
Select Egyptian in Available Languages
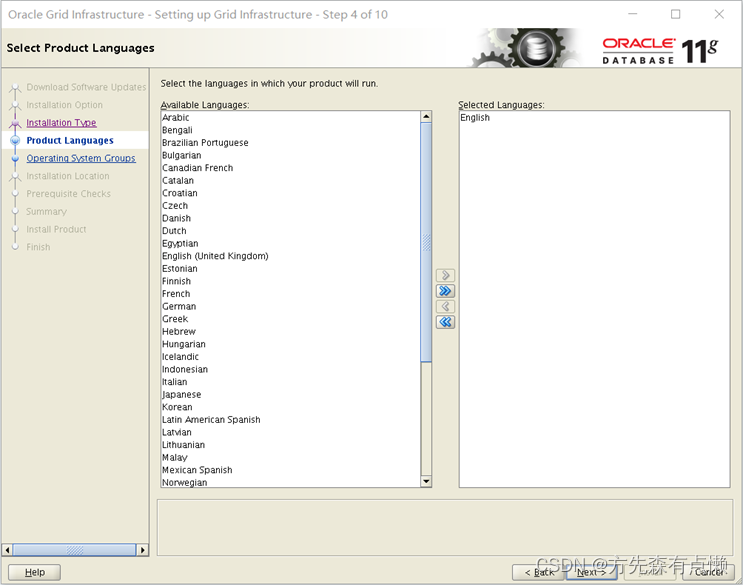point(290,243)
